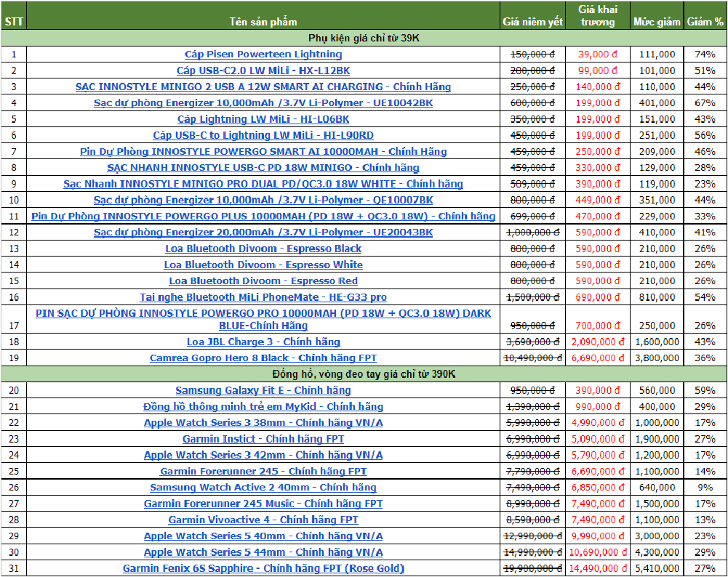Select the 560,000 discount amount cell
This screenshot has width=728, height=577.
tap(657, 390)
